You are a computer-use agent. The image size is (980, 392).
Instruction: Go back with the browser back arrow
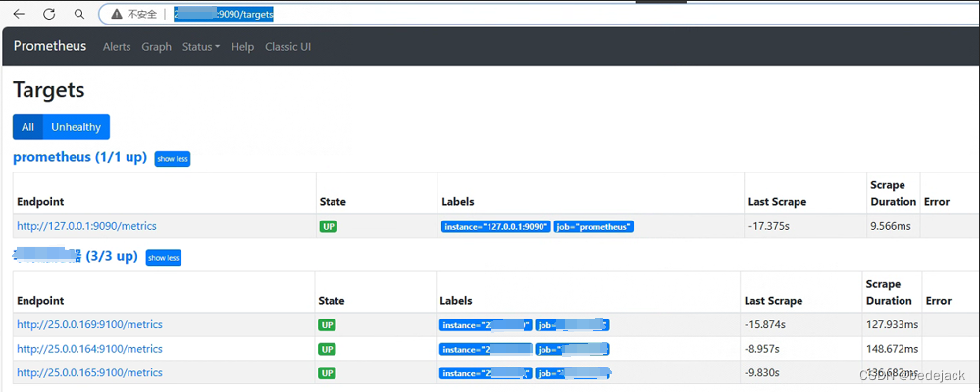pos(20,14)
